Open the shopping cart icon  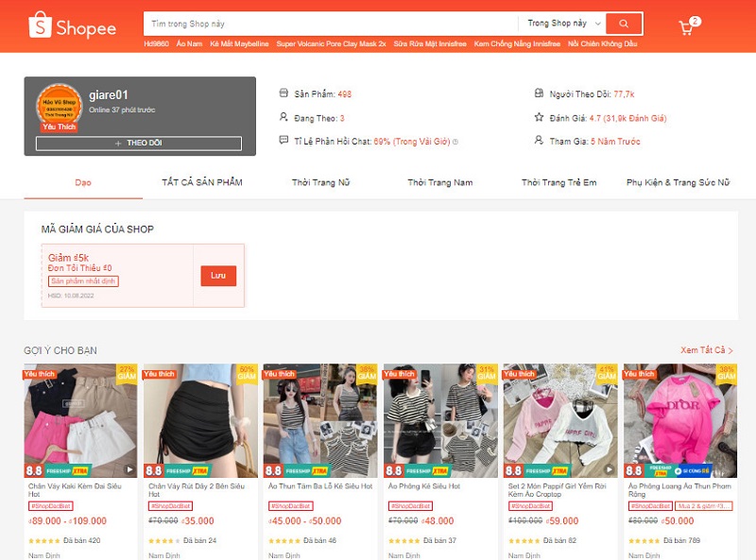point(687,27)
